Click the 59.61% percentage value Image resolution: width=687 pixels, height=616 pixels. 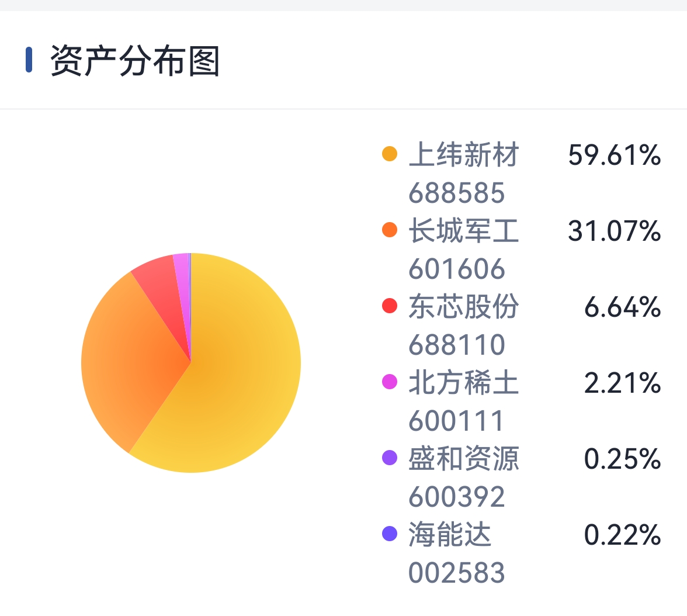(615, 155)
